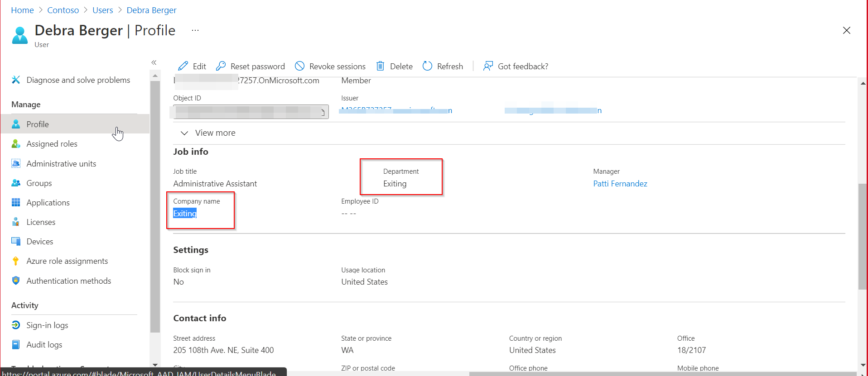Click the Contoso breadcrumb link
Screen dimensions: 868x376
[63, 10]
